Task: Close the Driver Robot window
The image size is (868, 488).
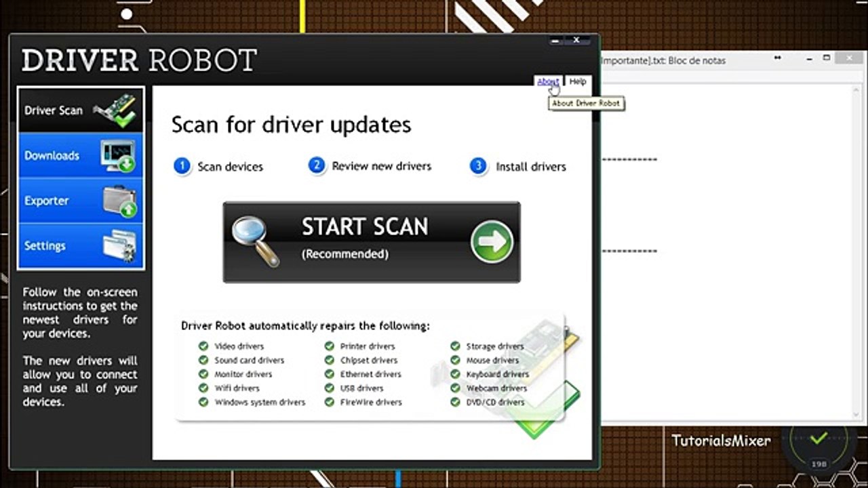Action: (577, 41)
